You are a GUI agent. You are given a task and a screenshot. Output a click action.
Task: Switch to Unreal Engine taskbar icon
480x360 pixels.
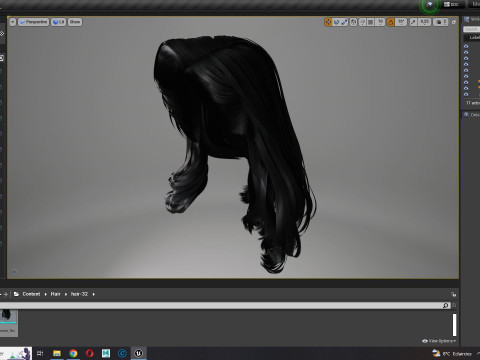(x=139, y=353)
